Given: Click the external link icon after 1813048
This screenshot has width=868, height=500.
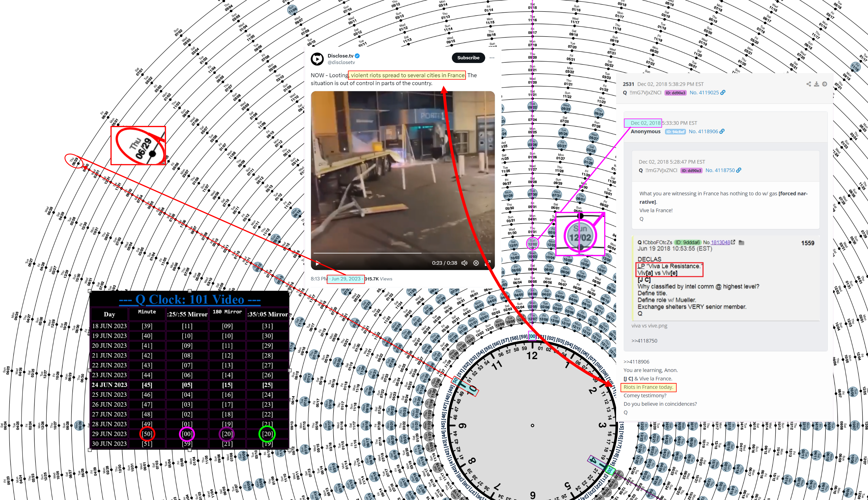Looking at the screenshot, I should (733, 242).
